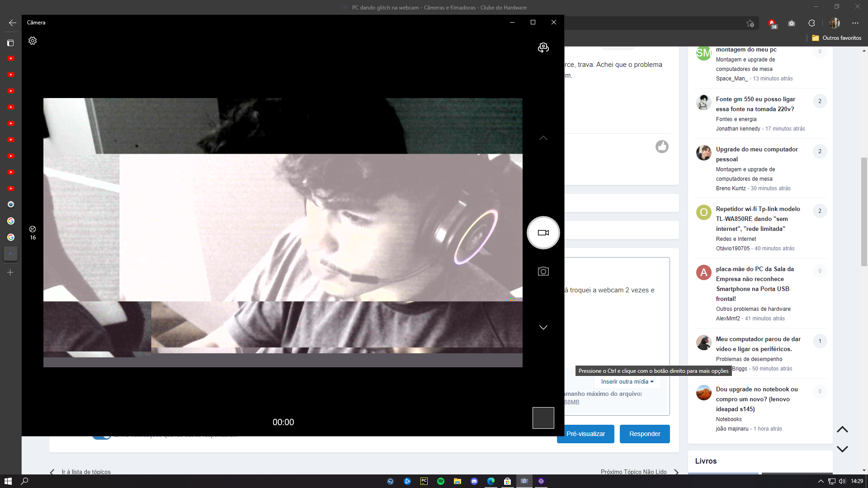Click the browser page vertical scrollbar
Viewport: 868px width, 488px height.
pos(864,212)
